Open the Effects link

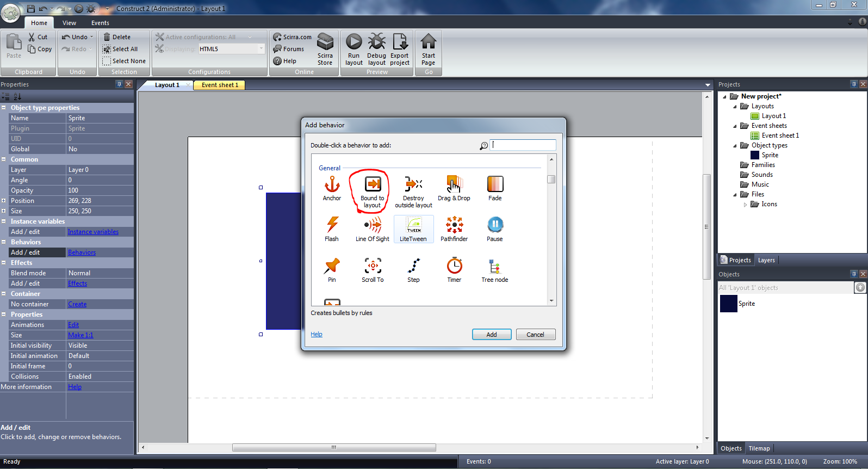77,283
